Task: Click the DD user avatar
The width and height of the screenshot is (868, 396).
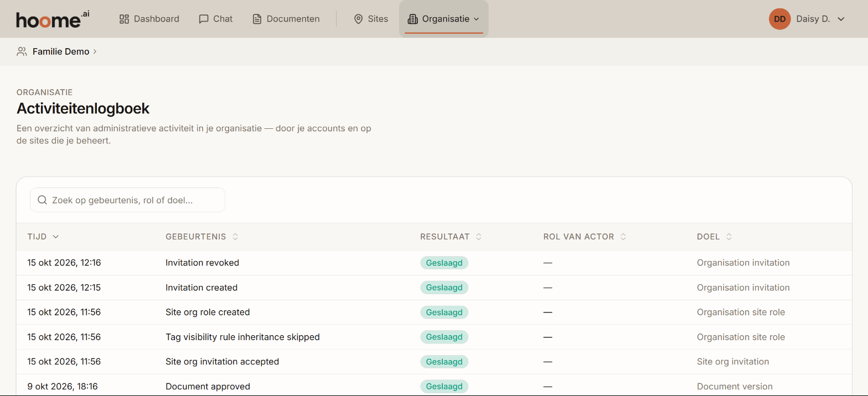Action: (x=779, y=19)
